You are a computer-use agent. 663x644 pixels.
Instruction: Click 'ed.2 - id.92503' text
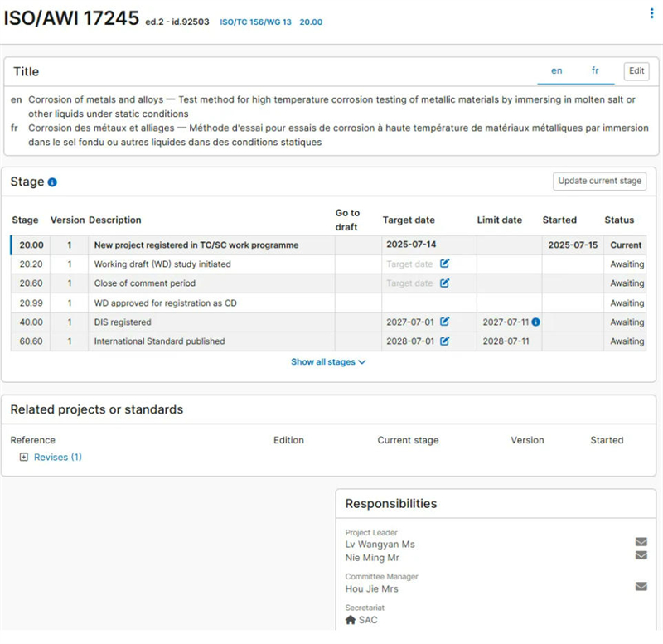click(177, 22)
